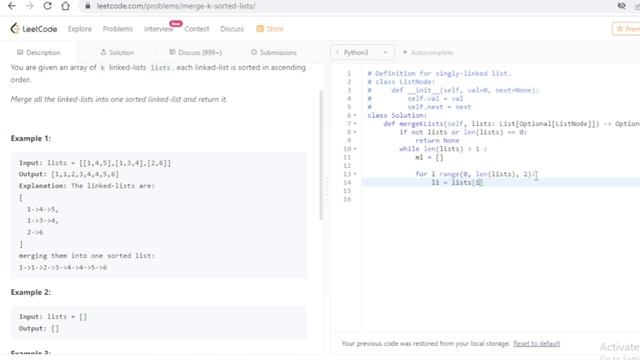Click the crossed-eye icon in address bar
640x360 pixels.
(x=622, y=6)
